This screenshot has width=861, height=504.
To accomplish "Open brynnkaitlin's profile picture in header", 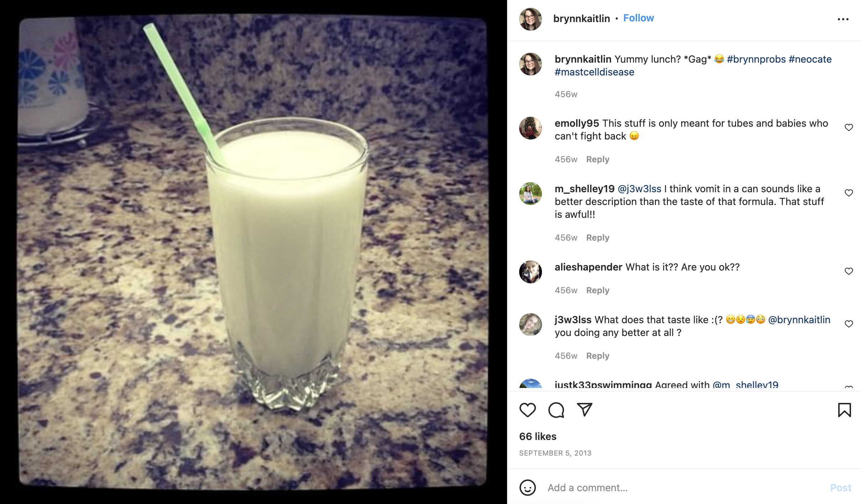I will [530, 19].
